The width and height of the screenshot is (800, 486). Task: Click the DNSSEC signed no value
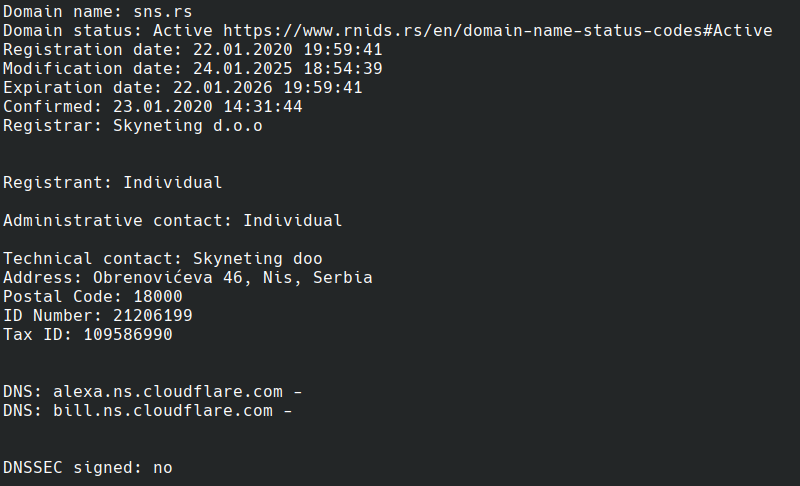point(163,468)
